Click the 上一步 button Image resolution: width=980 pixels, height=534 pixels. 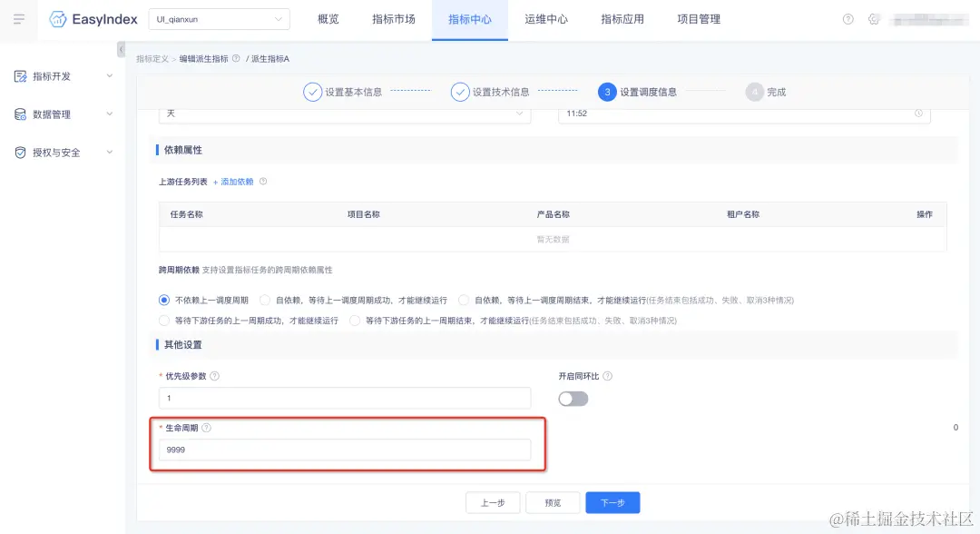(493, 503)
